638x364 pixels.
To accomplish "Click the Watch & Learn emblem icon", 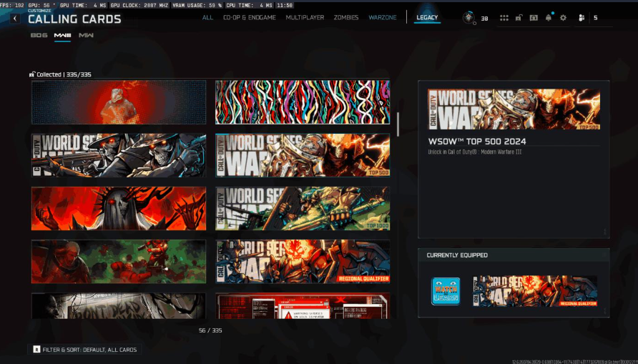I will (x=446, y=291).
